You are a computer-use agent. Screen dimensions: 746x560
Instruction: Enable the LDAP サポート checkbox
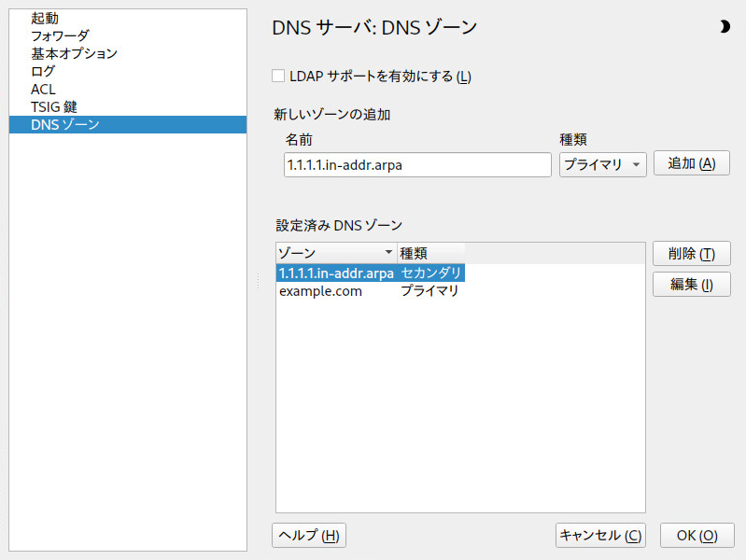point(278,76)
